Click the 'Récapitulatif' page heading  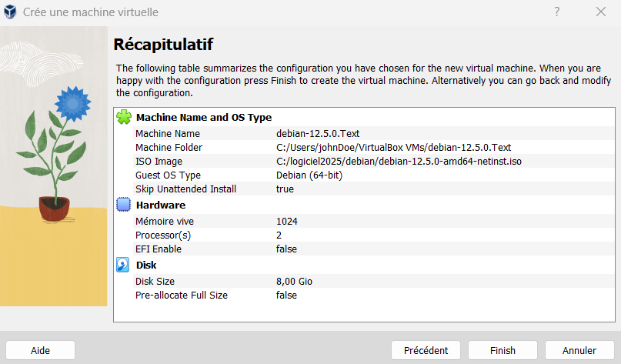coord(163,45)
